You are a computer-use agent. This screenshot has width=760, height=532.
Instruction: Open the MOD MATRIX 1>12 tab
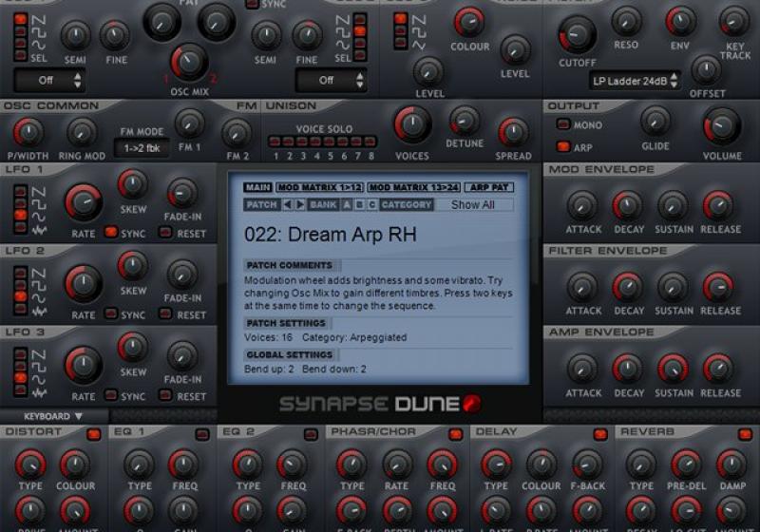tap(320, 187)
